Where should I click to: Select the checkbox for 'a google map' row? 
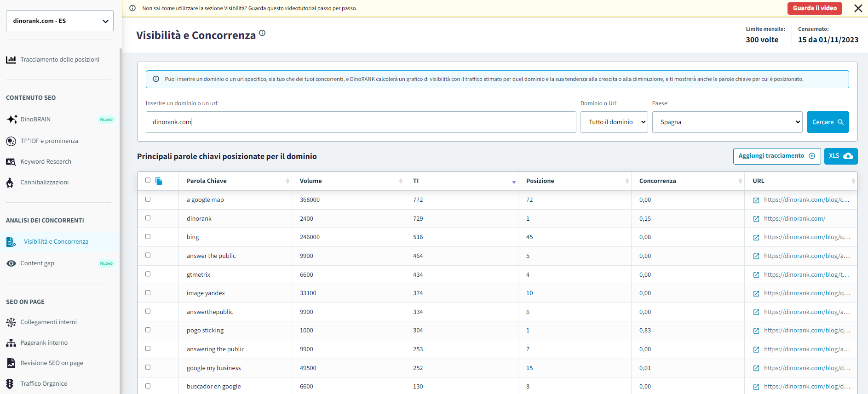[x=148, y=200]
